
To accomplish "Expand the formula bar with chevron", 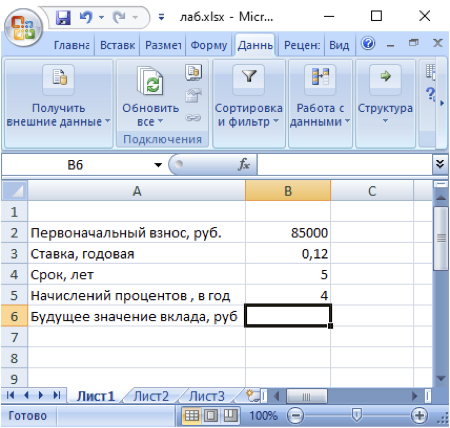I will coord(440,164).
